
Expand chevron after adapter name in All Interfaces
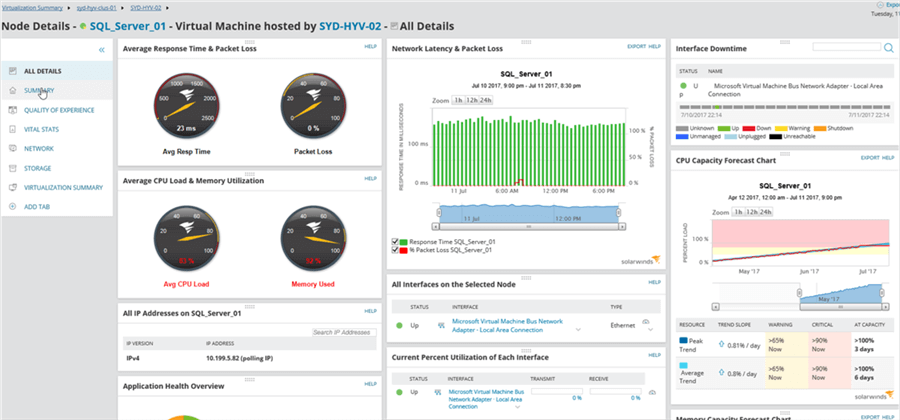tap(578, 330)
